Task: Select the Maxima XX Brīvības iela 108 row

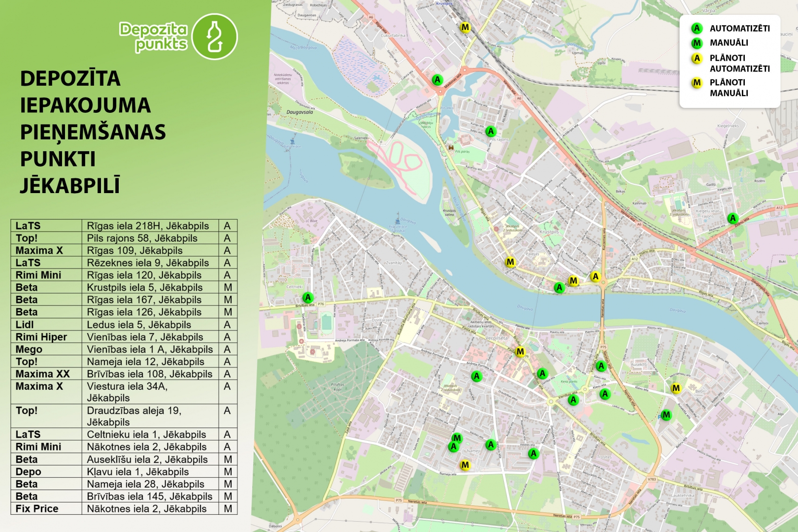Action: (x=124, y=374)
